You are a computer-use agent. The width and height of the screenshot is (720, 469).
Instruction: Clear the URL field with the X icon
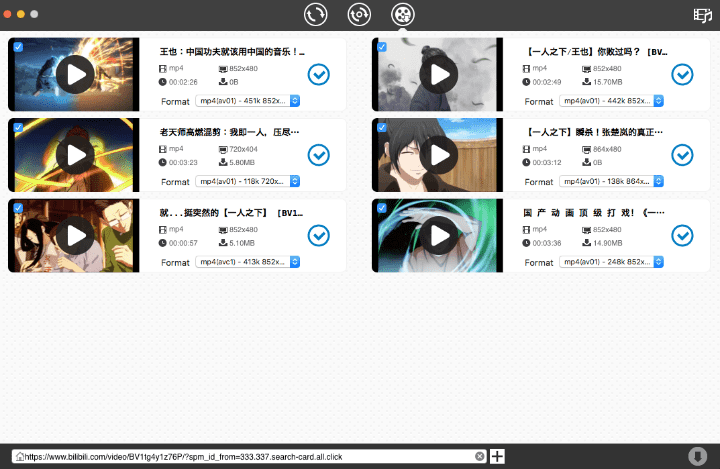click(x=480, y=456)
